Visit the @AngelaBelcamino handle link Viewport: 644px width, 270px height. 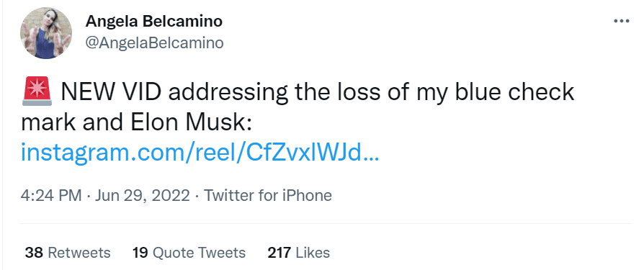[x=154, y=42]
